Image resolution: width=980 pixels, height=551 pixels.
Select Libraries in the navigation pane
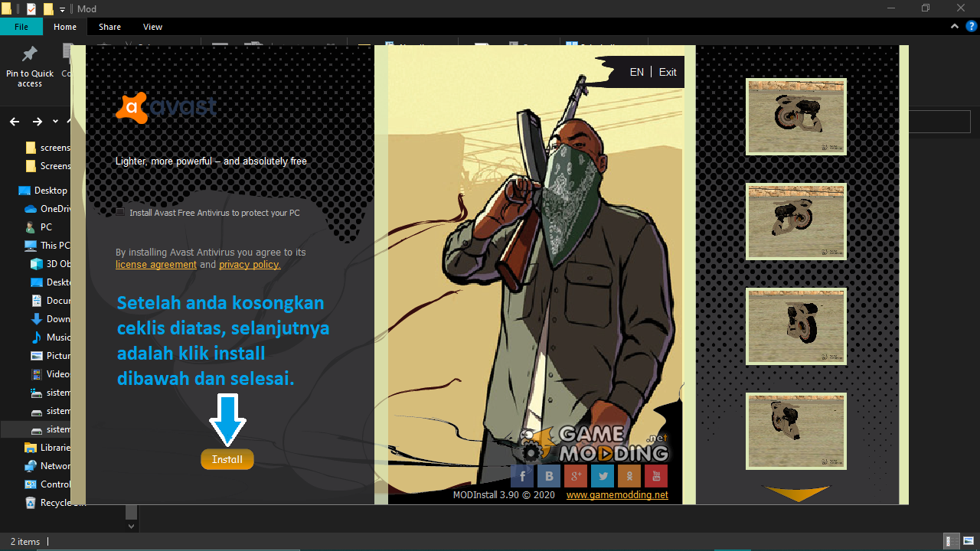pyautogui.click(x=47, y=448)
